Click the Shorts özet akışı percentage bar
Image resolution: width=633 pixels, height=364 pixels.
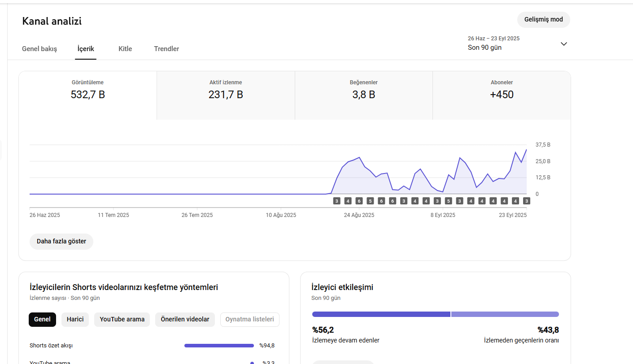[219, 346]
